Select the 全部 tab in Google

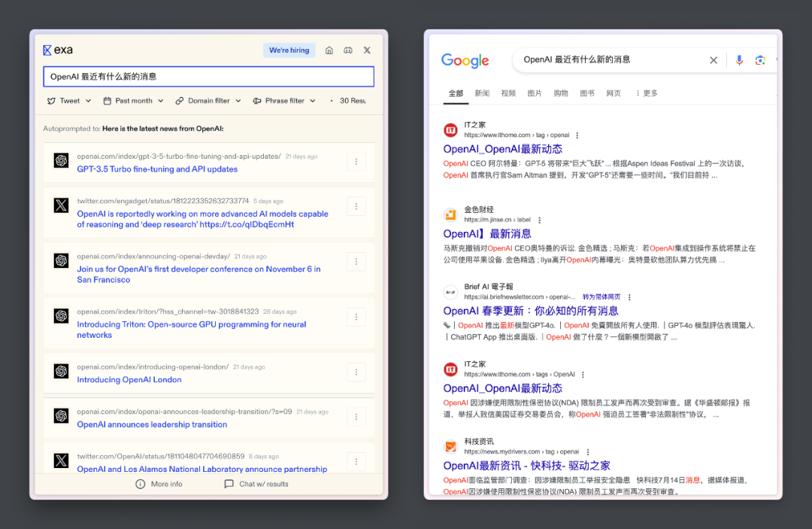[x=456, y=93]
